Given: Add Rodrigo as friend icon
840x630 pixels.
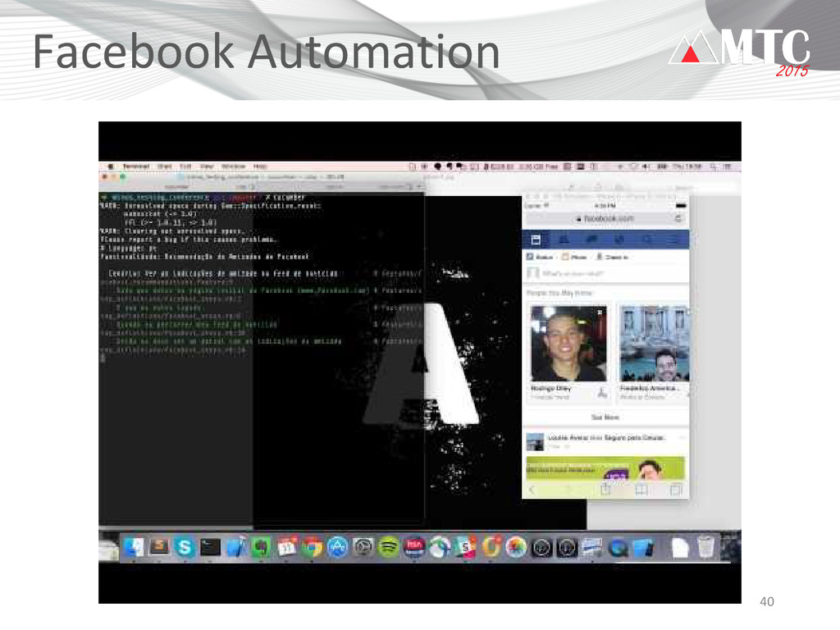Looking at the screenshot, I should point(602,393).
